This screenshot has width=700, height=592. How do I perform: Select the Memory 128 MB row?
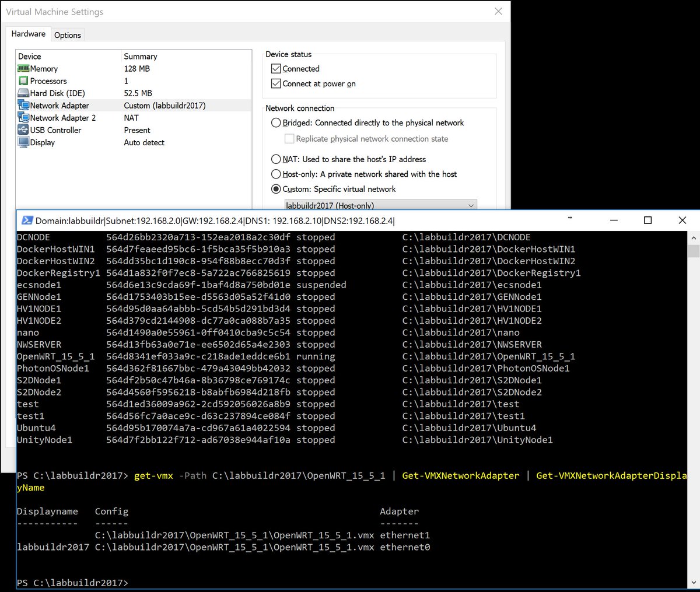click(x=134, y=69)
